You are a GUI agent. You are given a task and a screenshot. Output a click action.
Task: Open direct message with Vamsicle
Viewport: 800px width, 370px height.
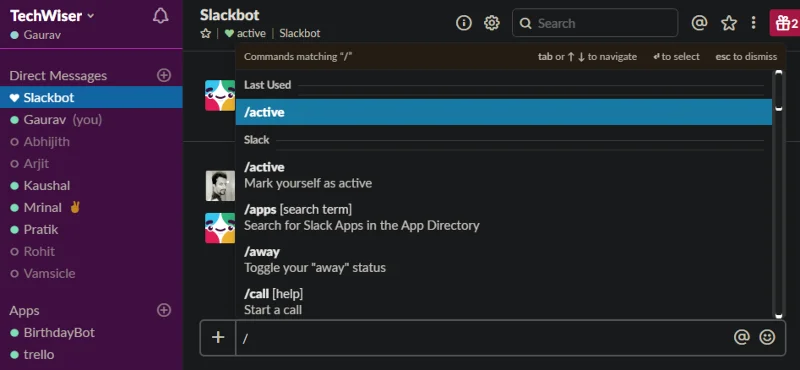(x=91, y=274)
